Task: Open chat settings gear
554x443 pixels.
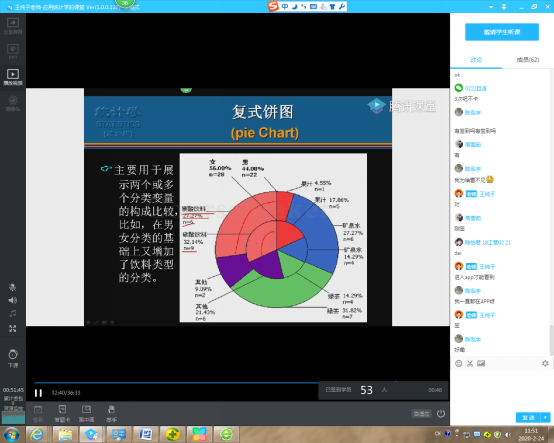Action: 545,363
